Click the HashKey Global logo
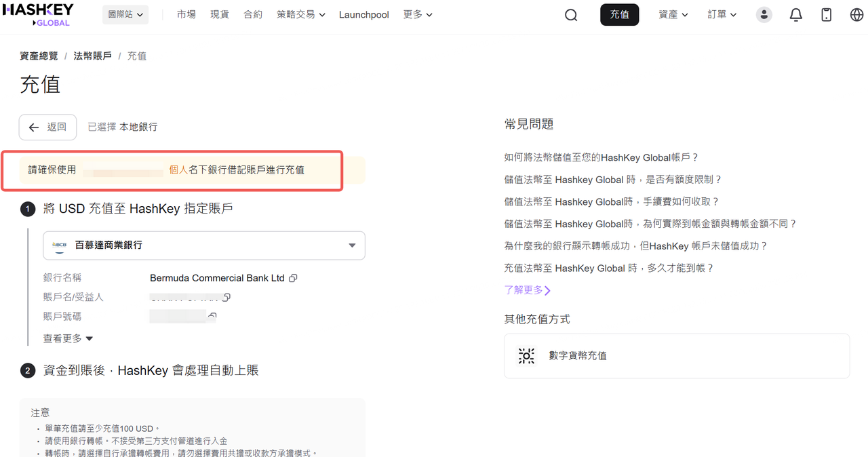868x457 pixels. point(39,14)
